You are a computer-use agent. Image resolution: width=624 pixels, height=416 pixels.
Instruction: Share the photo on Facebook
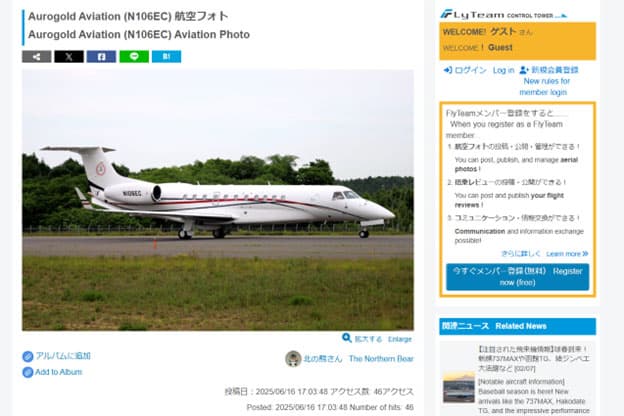(x=101, y=57)
